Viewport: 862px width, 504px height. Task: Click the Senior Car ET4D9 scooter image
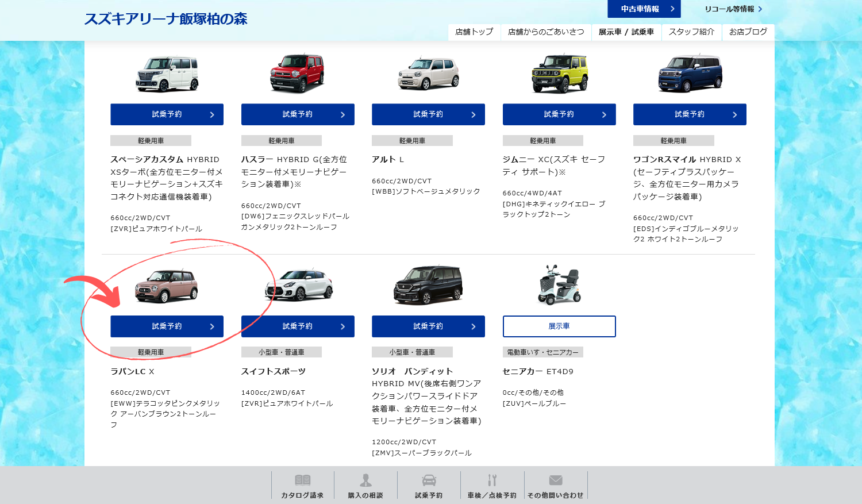pyautogui.click(x=559, y=285)
